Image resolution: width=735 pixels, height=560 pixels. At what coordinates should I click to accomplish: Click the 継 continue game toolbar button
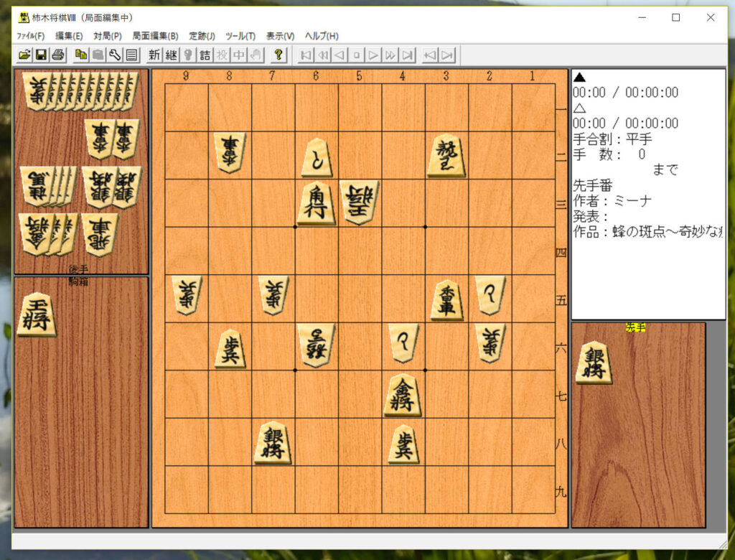(171, 55)
